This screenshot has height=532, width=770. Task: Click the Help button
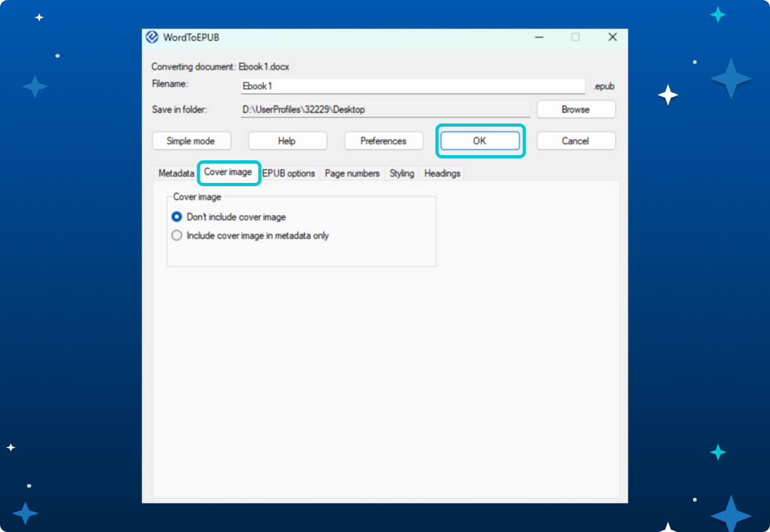(287, 141)
